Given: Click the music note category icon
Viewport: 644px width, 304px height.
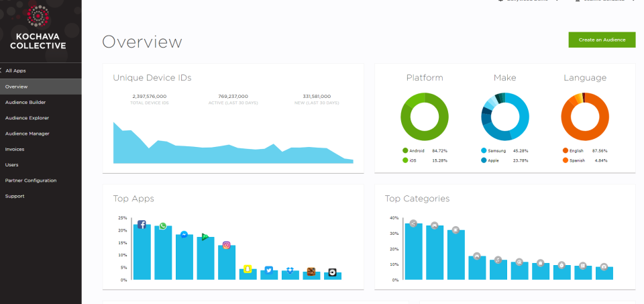Looking at the screenshot, I should [x=498, y=260].
